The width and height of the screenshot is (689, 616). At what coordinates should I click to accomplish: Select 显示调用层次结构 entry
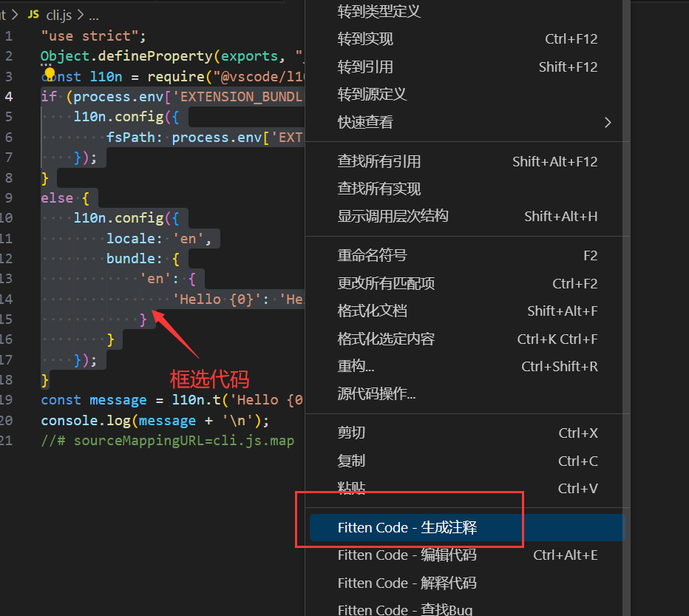[x=467, y=217]
